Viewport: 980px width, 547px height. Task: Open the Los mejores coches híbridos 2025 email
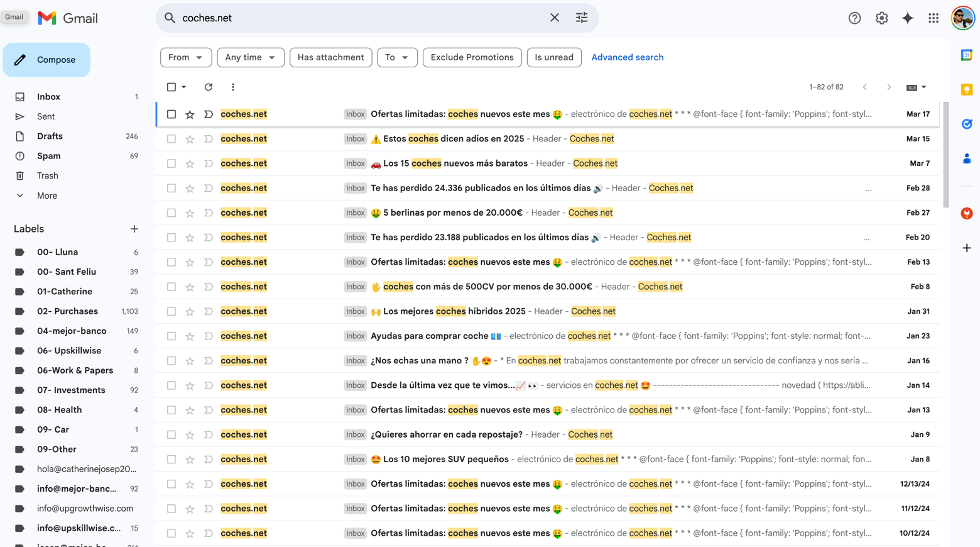[548, 311]
